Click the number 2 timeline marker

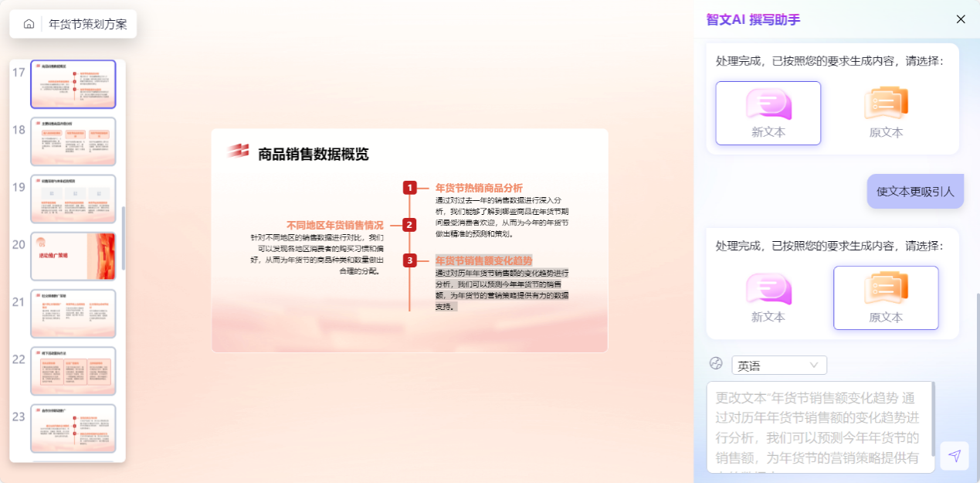(410, 225)
